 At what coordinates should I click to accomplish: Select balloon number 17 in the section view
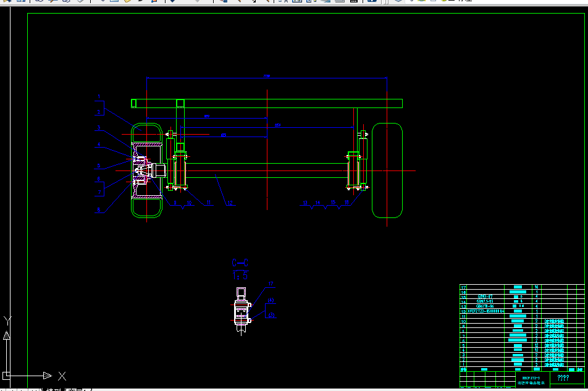pos(271,284)
